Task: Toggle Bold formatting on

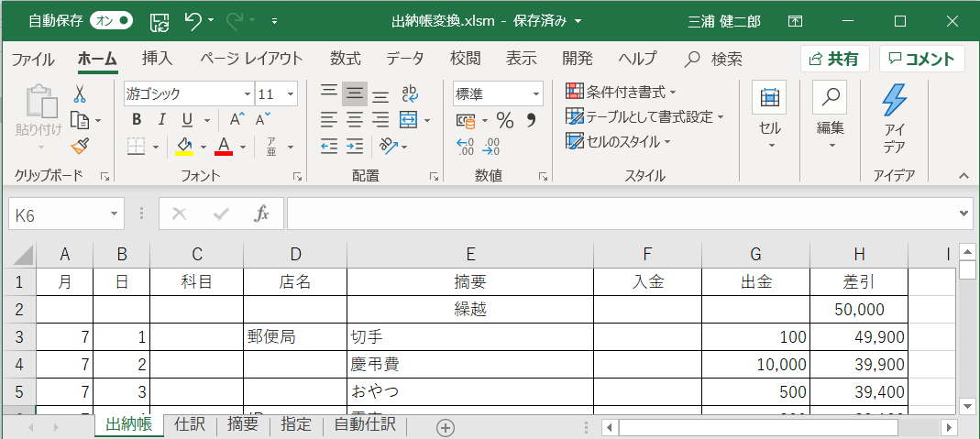Action: 137,119
